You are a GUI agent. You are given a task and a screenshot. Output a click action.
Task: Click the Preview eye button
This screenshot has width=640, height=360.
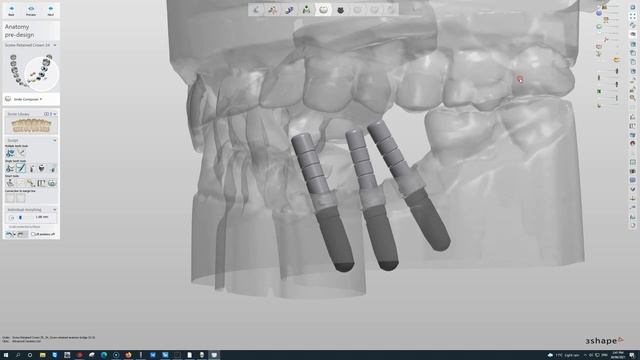tap(31, 11)
